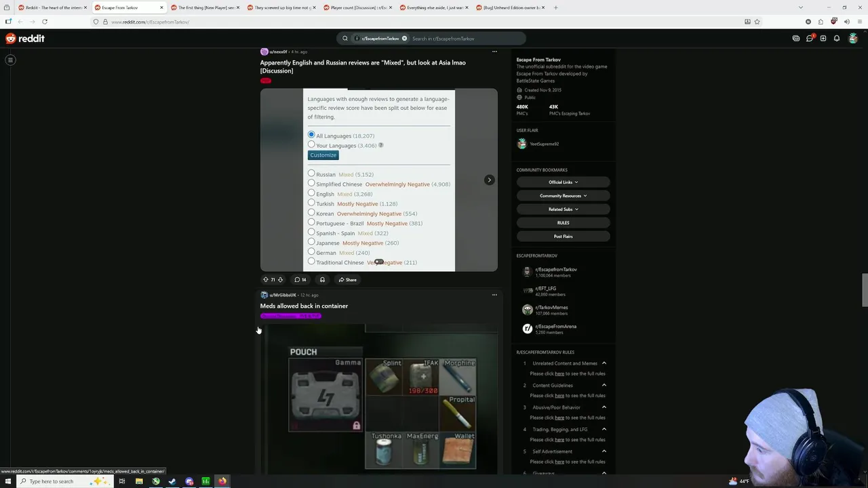Share the Asia reviews post
868x488 pixels.
[x=347, y=279]
